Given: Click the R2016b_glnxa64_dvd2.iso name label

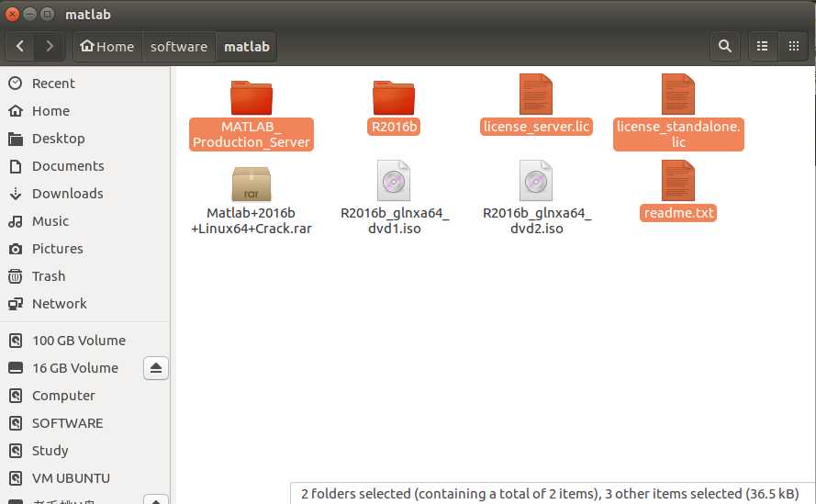Looking at the screenshot, I should 536,220.
